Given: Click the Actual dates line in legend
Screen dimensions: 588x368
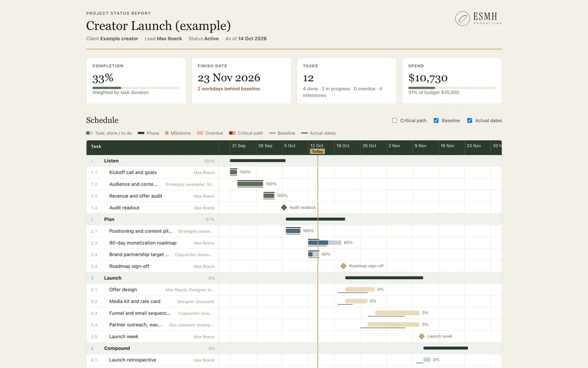Looking at the screenshot, I should [304, 133].
